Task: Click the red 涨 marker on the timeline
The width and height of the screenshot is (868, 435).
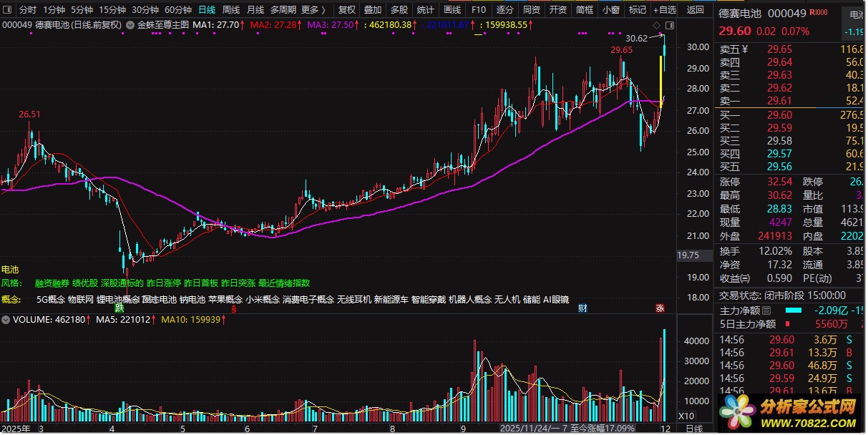Action: (x=660, y=308)
